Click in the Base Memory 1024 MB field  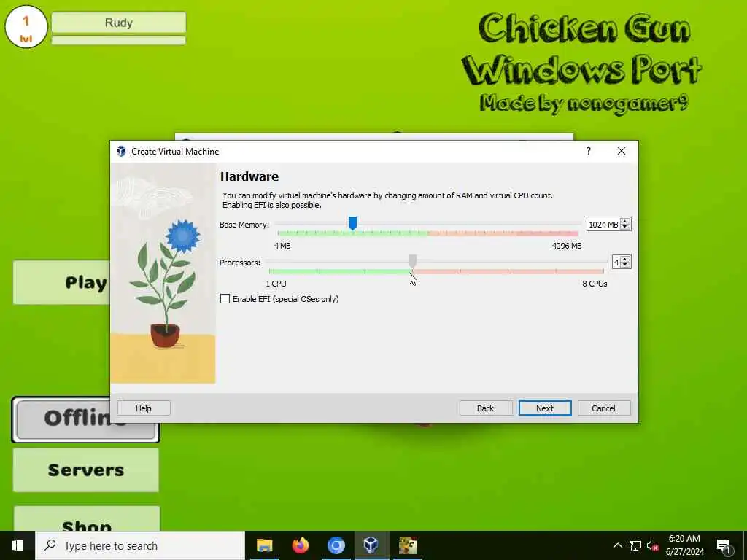(x=603, y=225)
